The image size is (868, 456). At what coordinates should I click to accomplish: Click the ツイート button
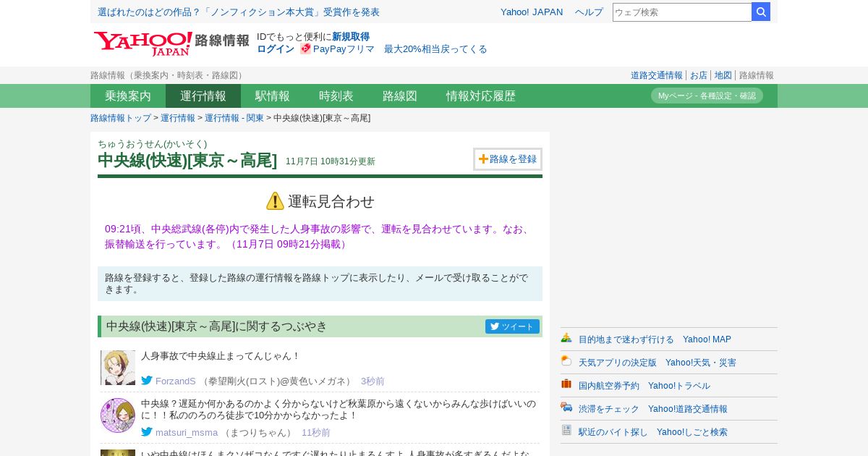(x=512, y=326)
